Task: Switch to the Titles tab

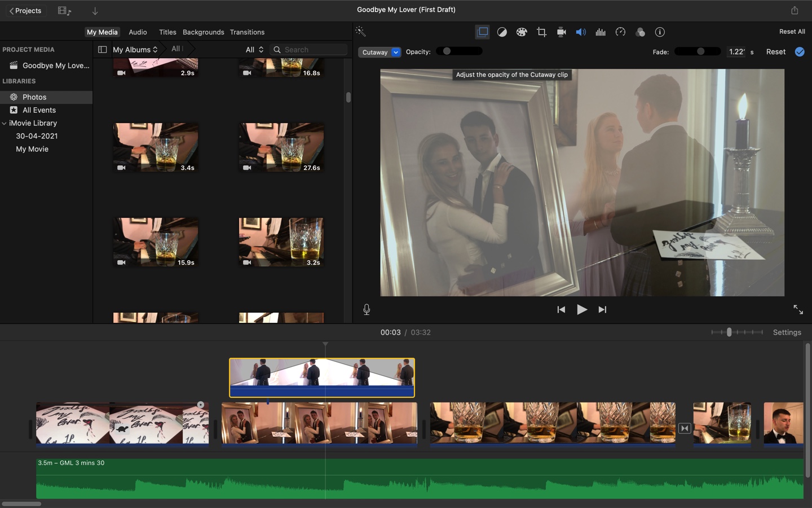Action: (167, 32)
